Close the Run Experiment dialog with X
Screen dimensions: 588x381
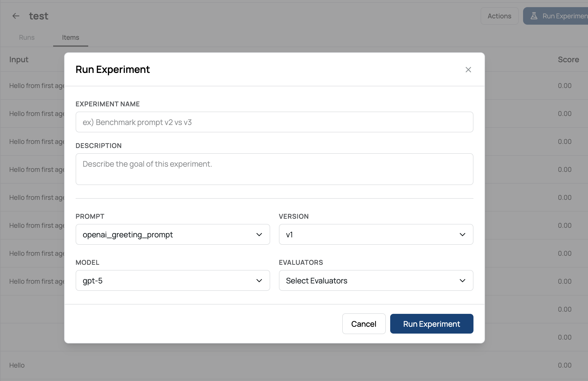(x=468, y=70)
